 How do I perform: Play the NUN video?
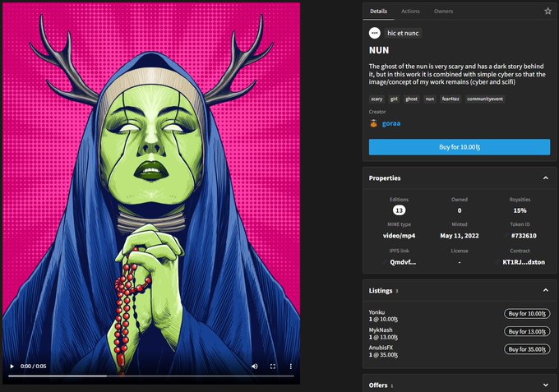point(12,367)
